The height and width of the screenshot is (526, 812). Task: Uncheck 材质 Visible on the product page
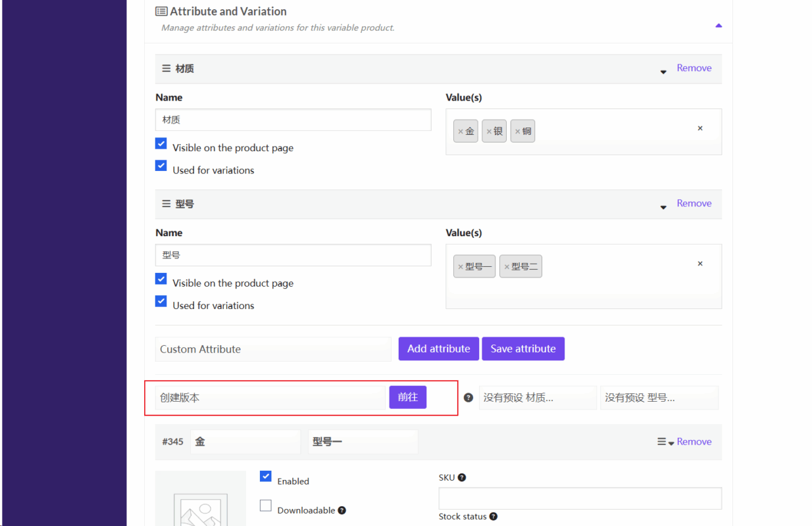(x=161, y=143)
